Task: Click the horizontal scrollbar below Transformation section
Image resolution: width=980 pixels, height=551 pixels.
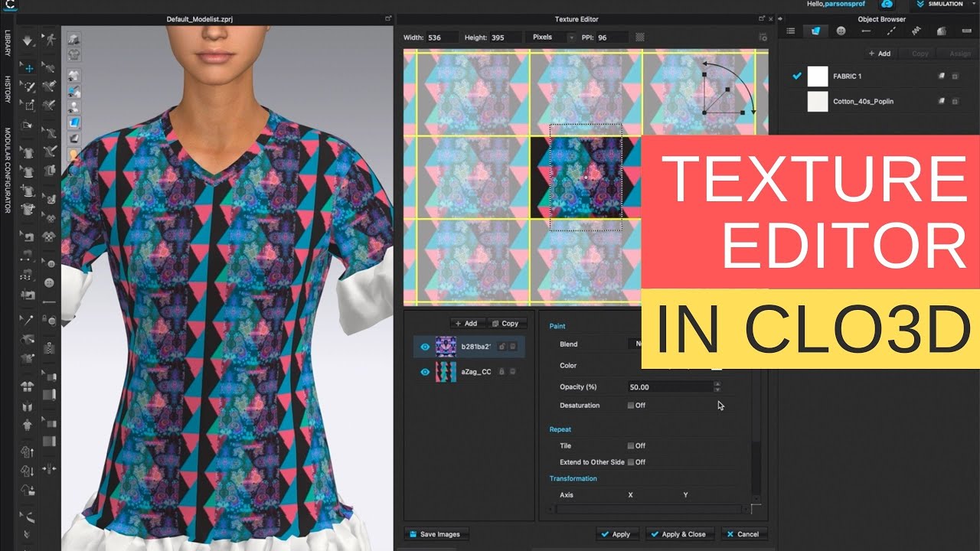Action: click(x=649, y=509)
